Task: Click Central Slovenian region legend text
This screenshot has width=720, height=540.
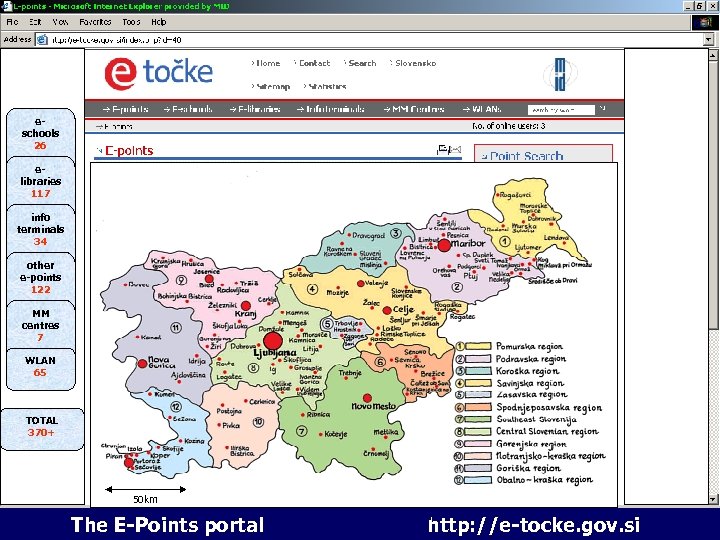Action: pos(547,431)
